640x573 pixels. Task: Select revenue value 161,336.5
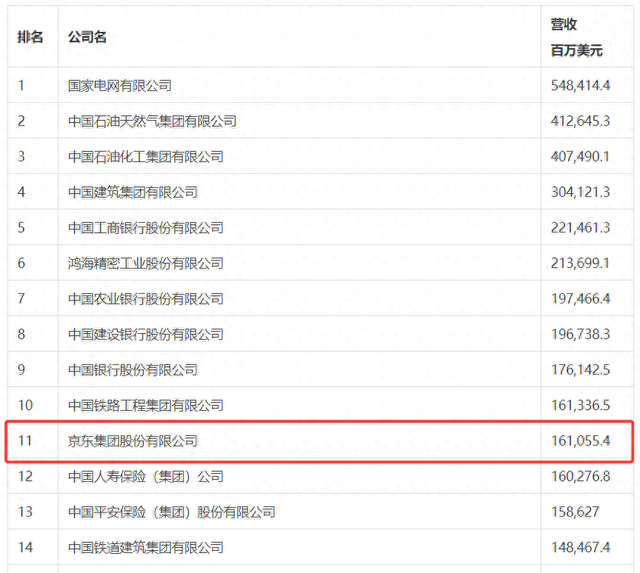580,405
